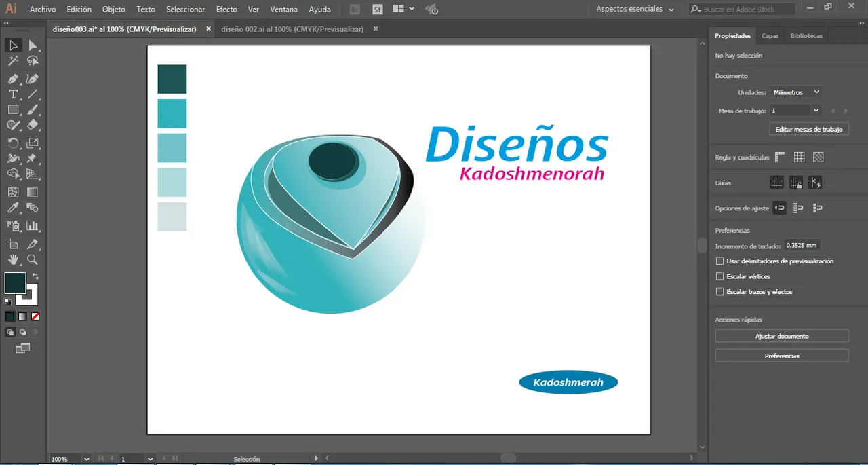Activate the Zoom tool magnifier
The height and width of the screenshot is (465, 868).
pos(33,260)
